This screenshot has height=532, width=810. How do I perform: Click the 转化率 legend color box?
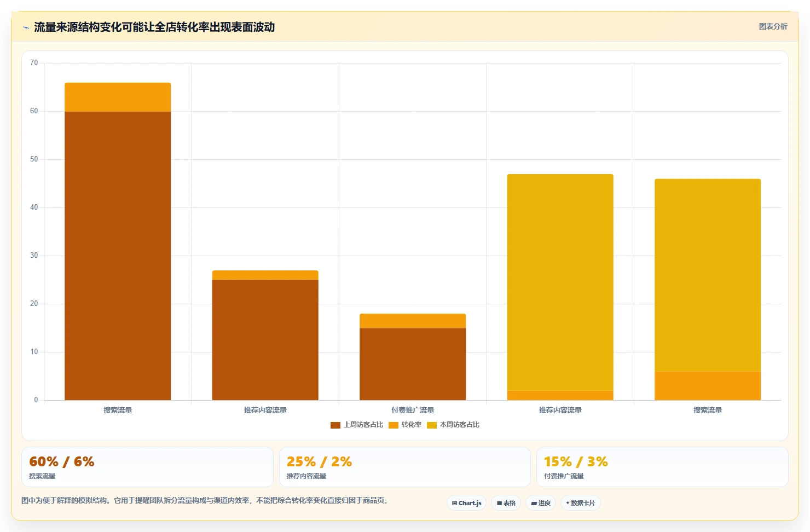(393, 425)
